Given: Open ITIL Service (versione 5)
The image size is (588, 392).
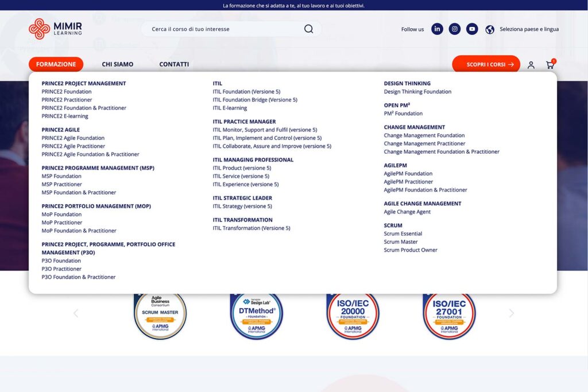Looking at the screenshot, I should [x=241, y=176].
